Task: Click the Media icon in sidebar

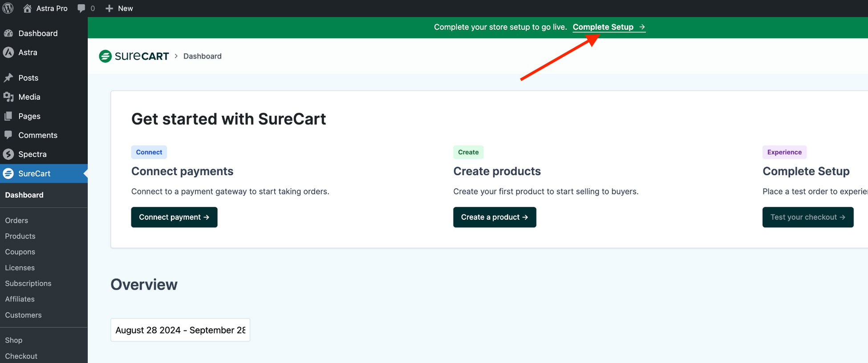Action: tap(8, 97)
